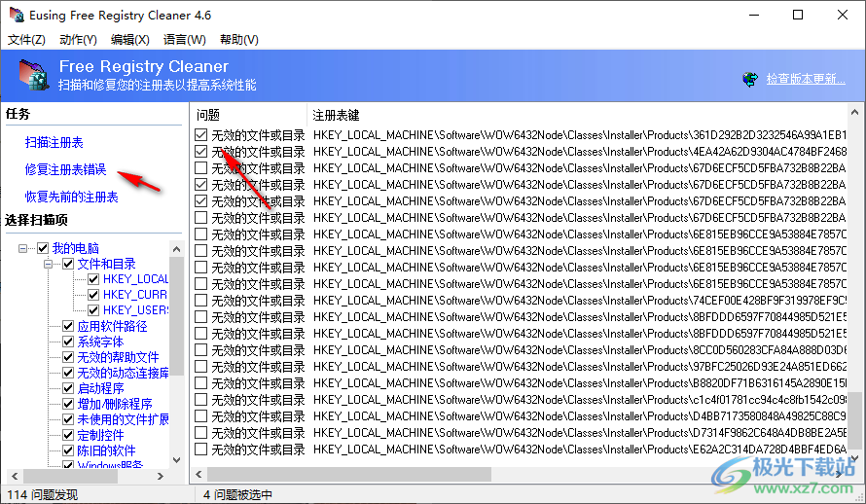Image resolution: width=866 pixels, height=504 pixels.
Task: Check the row with key D4BB7173580848A49825C88C9
Action: click(x=201, y=416)
